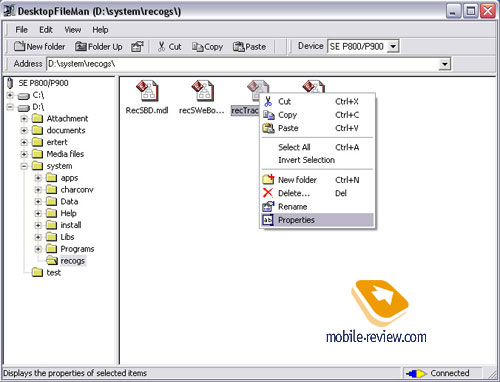Select the SE P800/P900 tree root

pyautogui.click(x=43, y=83)
